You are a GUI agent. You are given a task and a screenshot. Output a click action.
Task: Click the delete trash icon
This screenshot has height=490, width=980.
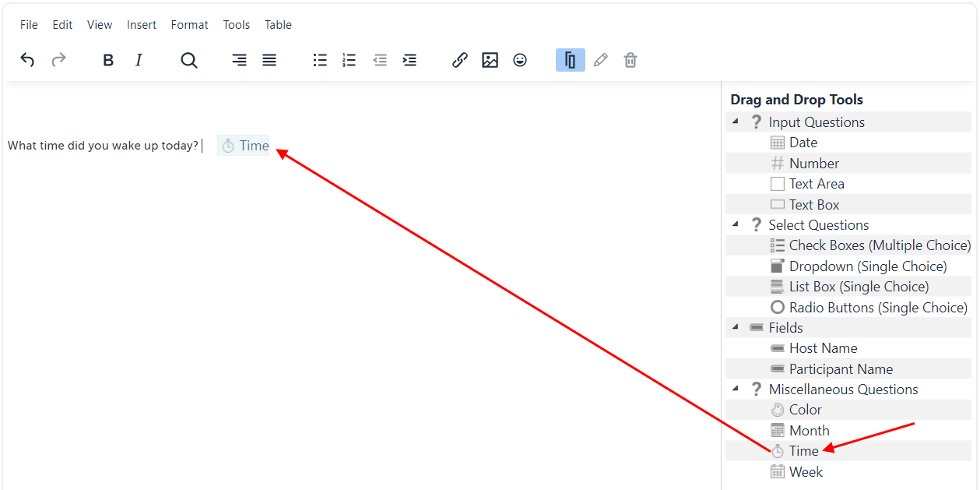click(630, 60)
